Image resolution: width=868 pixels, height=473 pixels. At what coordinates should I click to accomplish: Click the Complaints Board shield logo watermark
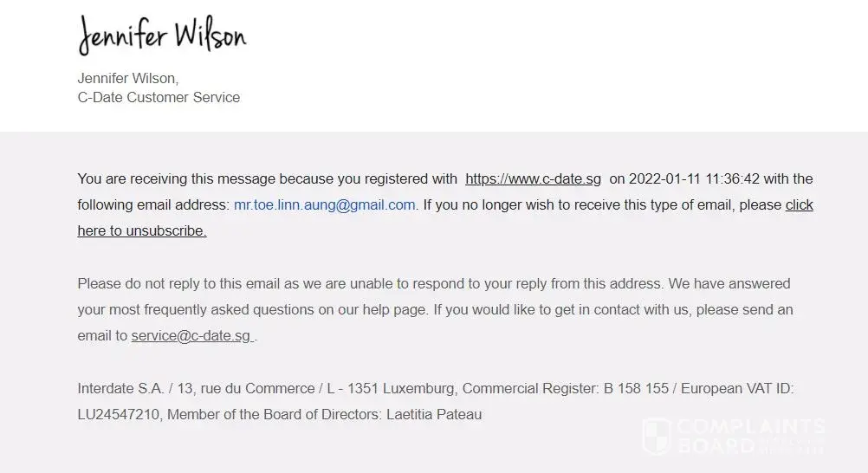coord(657,436)
